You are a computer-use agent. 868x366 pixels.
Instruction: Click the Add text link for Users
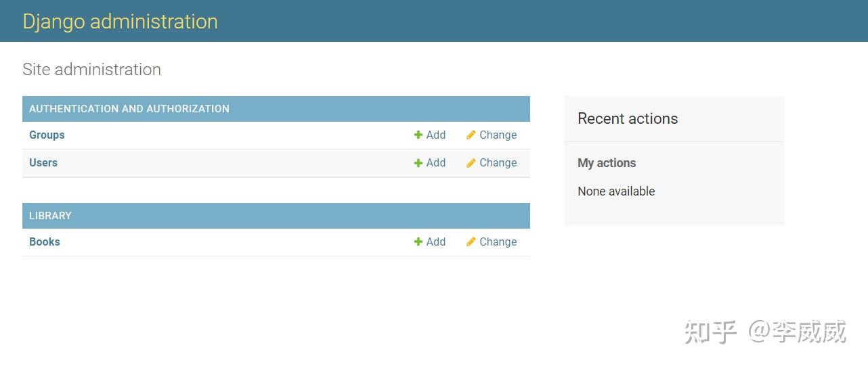(436, 163)
